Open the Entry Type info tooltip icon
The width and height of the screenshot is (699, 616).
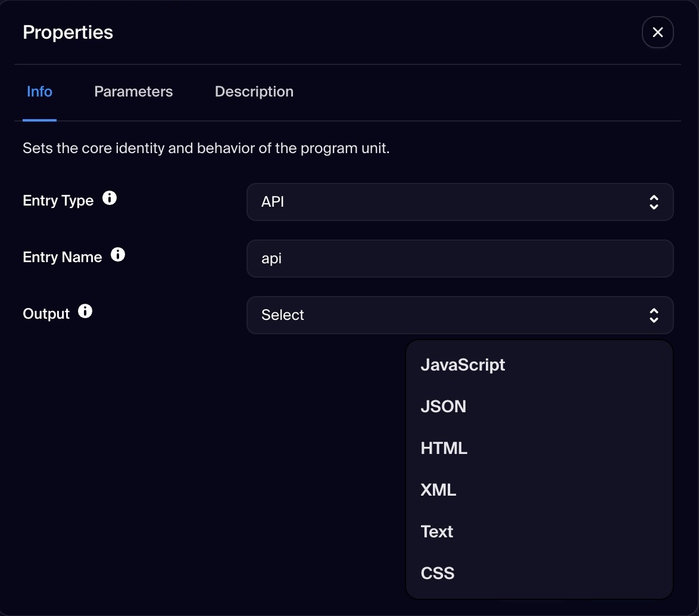coord(110,198)
